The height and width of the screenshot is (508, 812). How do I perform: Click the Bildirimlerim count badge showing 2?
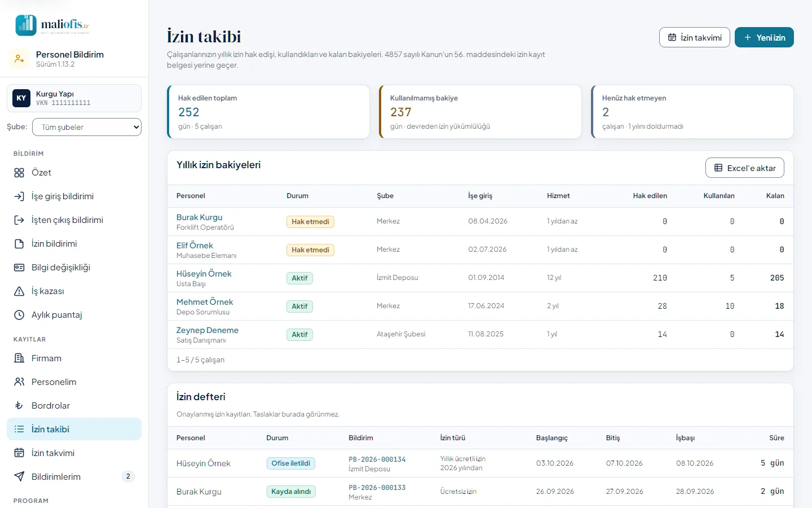(128, 476)
